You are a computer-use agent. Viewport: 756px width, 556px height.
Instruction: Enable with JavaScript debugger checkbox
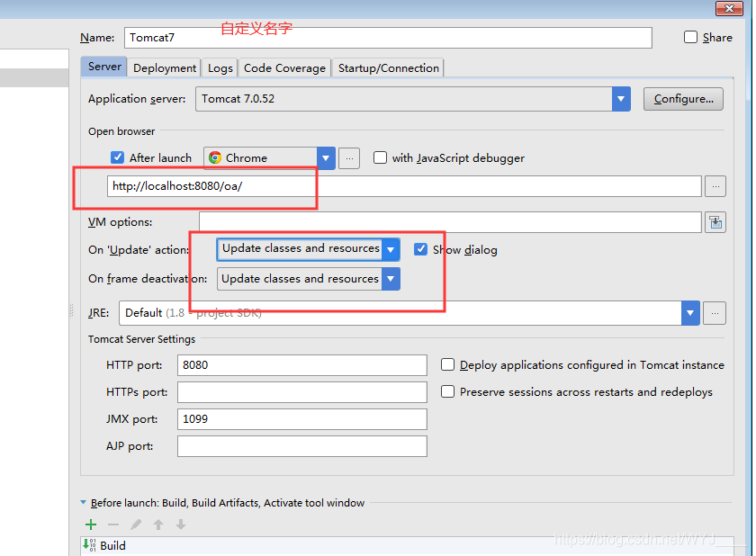(x=380, y=157)
